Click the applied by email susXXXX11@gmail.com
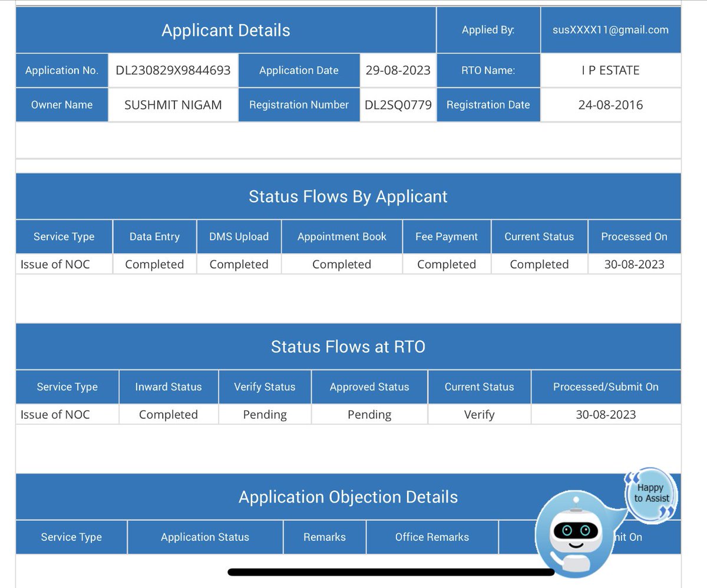The width and height of the screenshot is (707, 588). pos(611,29)
